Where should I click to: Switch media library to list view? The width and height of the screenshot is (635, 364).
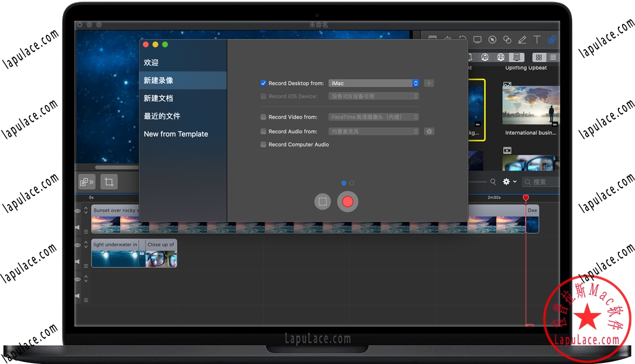pyautogui.click(x=553, y=57)
